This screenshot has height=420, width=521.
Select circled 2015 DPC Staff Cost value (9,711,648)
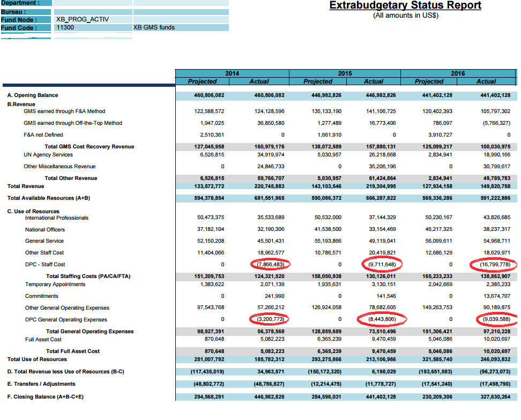382,265
